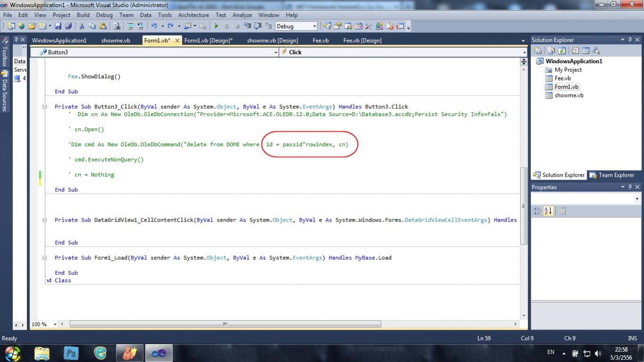Screen dimensions: 644x362
Task: Click the Save All toolbar icon
Action: [68, 26]
